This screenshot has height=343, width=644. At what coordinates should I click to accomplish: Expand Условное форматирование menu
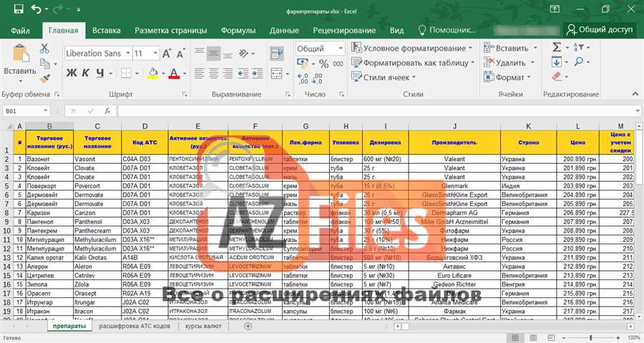[x=412, y=48]
